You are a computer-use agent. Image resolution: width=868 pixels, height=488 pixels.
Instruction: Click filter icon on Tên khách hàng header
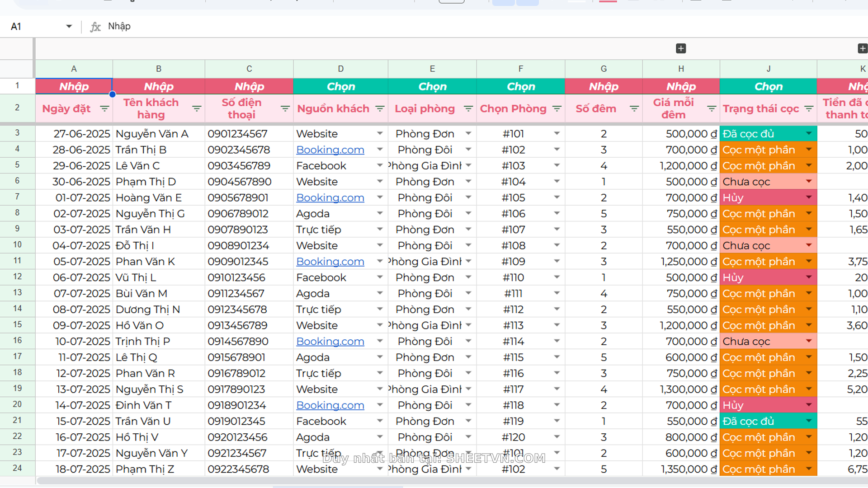(197, 109)
